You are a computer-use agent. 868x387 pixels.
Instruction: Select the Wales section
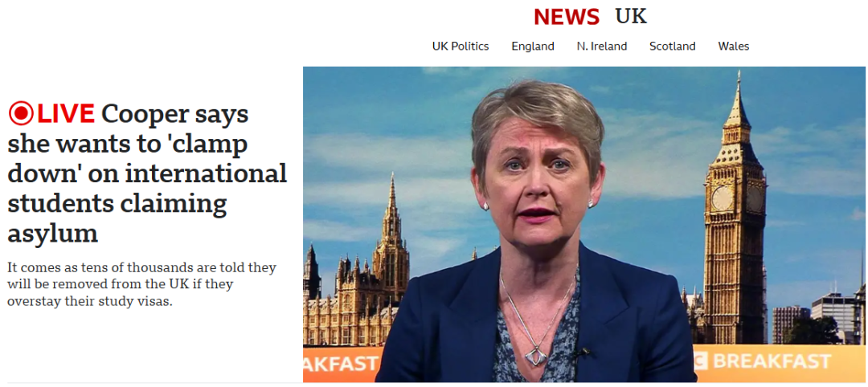click(x=734, y=47)
